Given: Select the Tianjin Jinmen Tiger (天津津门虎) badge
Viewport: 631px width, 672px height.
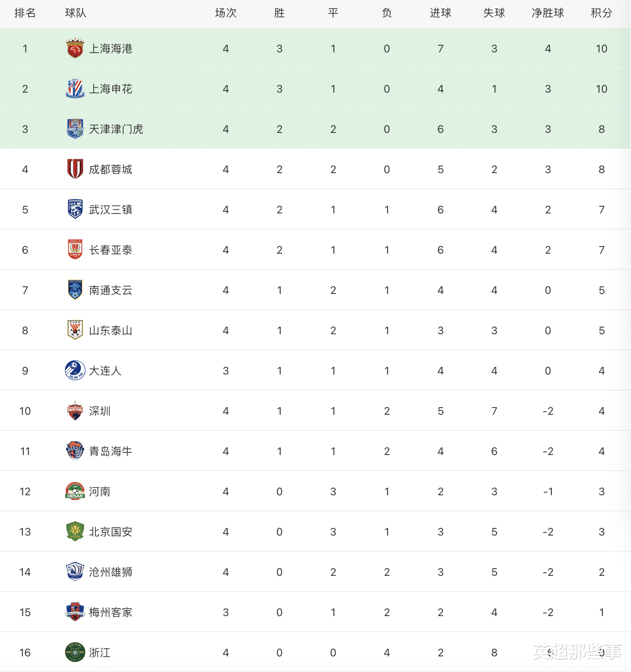Looking at the screenshot, I should tap(75, 129).
